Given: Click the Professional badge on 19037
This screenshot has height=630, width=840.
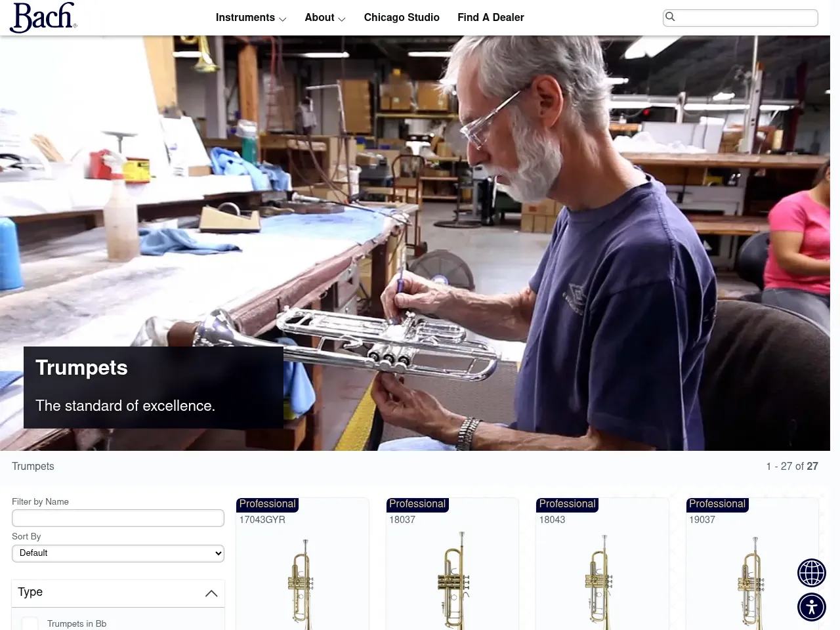Looking at the screenshot, I should click(x=717, y=504).
